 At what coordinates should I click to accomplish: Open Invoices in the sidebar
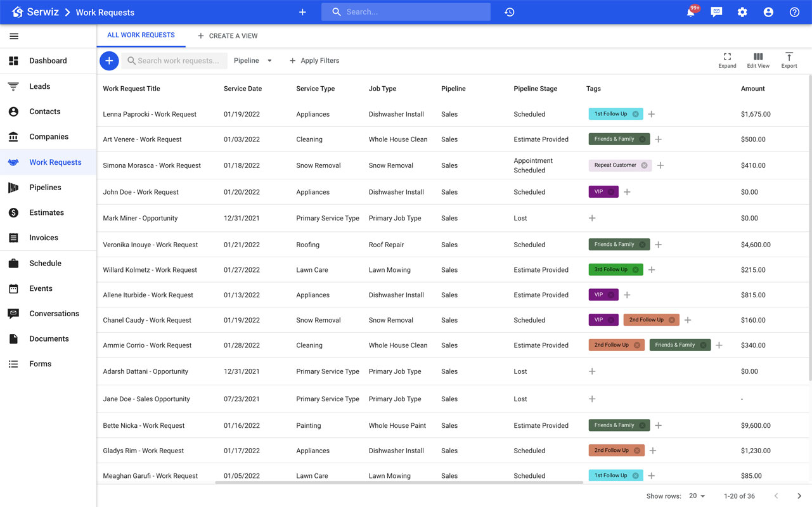pyautogui.click(x=48, y=238)
